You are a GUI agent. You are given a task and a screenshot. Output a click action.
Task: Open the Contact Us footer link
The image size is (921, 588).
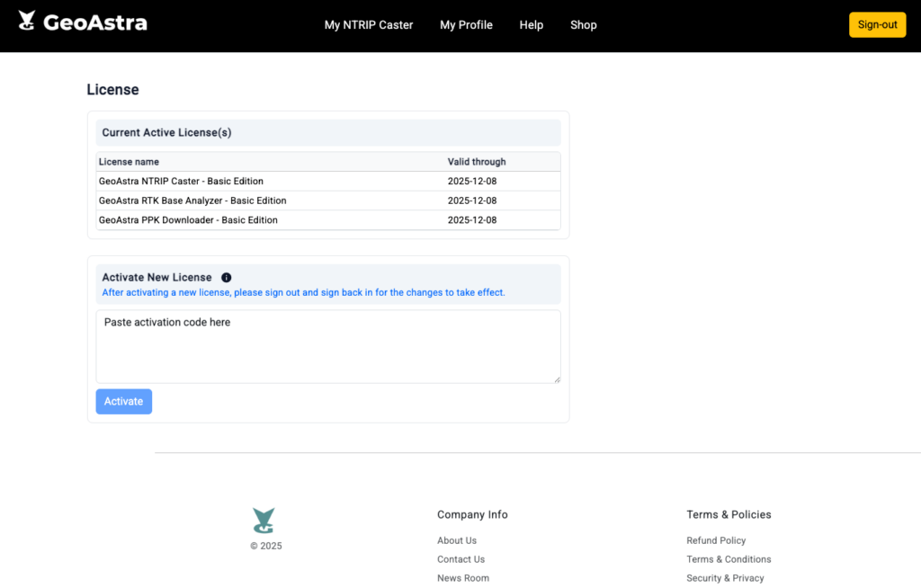[x=460, y=559]
